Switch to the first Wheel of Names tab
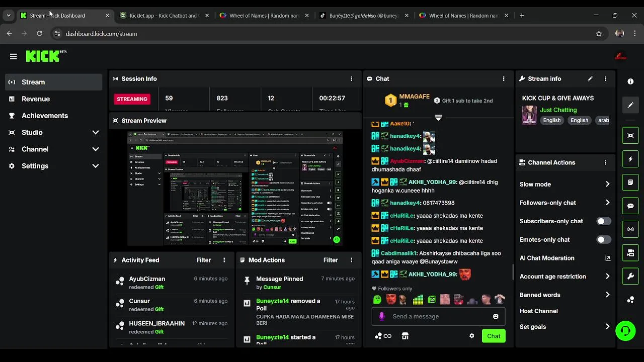The height and width of the screenshot is (362, 644). (264, 16)
